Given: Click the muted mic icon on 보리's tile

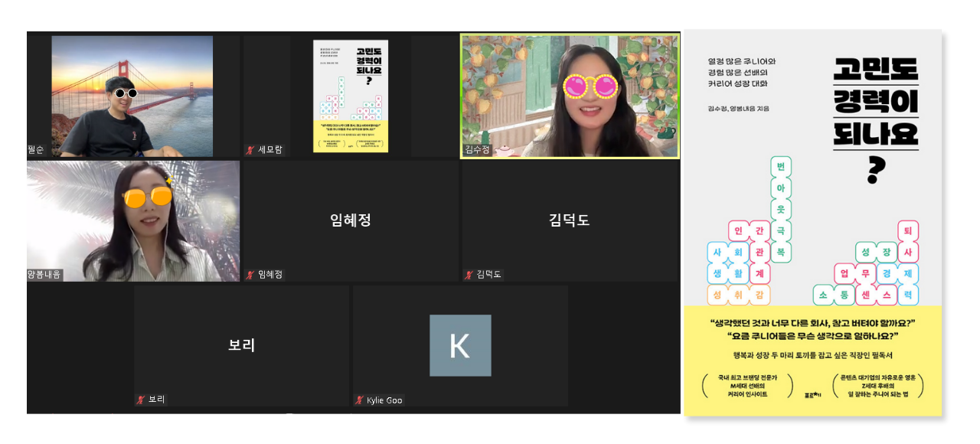Looking at the screenshot, I should coord(139,400).
